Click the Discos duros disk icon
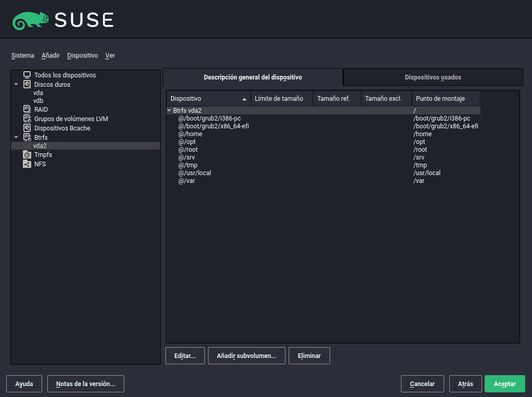 coord(27,84)
